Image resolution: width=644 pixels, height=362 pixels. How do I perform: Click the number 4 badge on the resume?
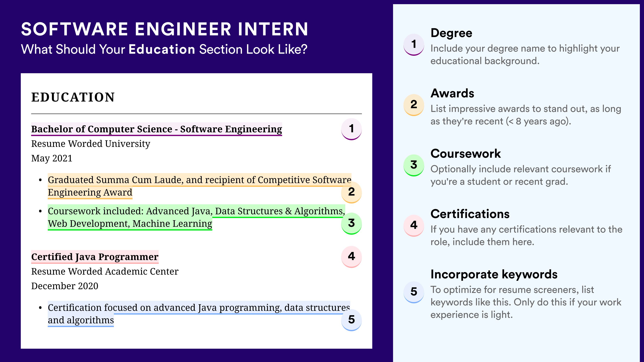tap(351, 257)
